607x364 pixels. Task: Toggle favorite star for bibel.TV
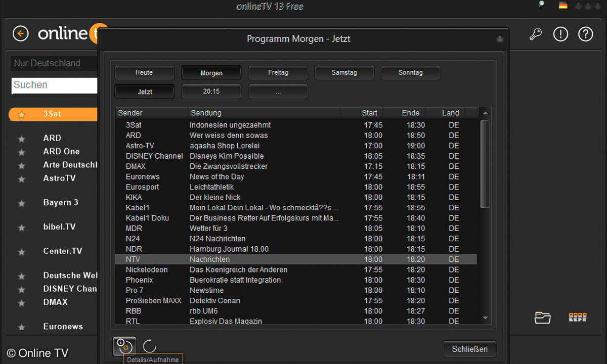[21, 227]
